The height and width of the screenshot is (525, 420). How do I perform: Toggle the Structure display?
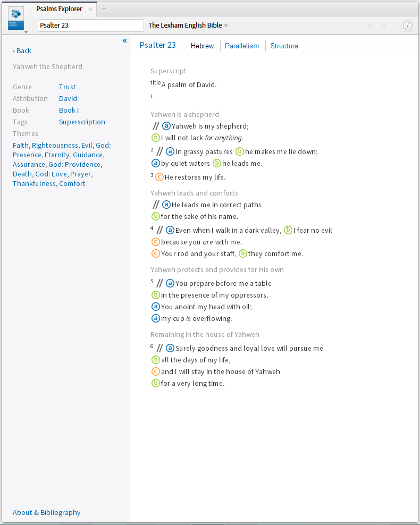coord(284,46)
